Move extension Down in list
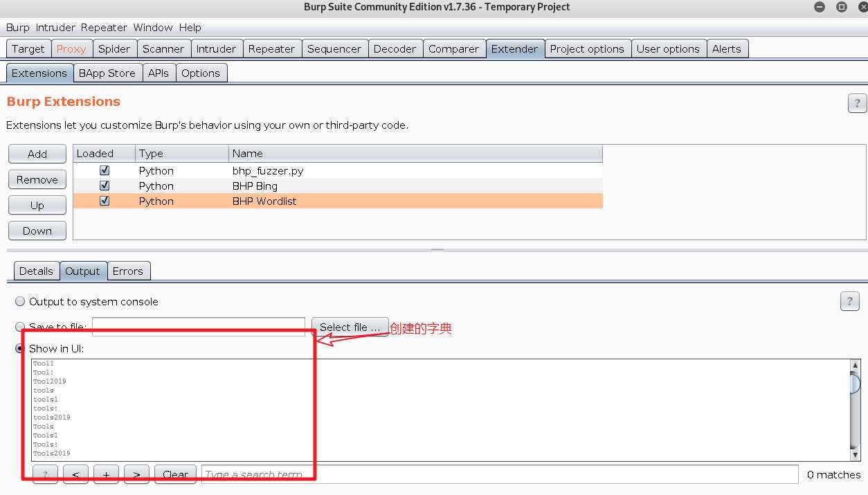Image resolution: width=868 pixels, height=495 pixels. pos(37,231)
